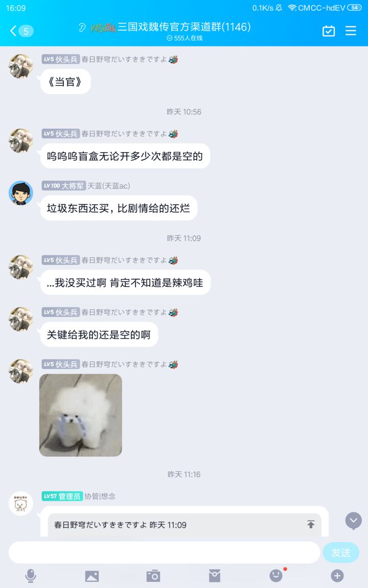Tap the send button 发送
368x588 pixels.
[341, 552]
